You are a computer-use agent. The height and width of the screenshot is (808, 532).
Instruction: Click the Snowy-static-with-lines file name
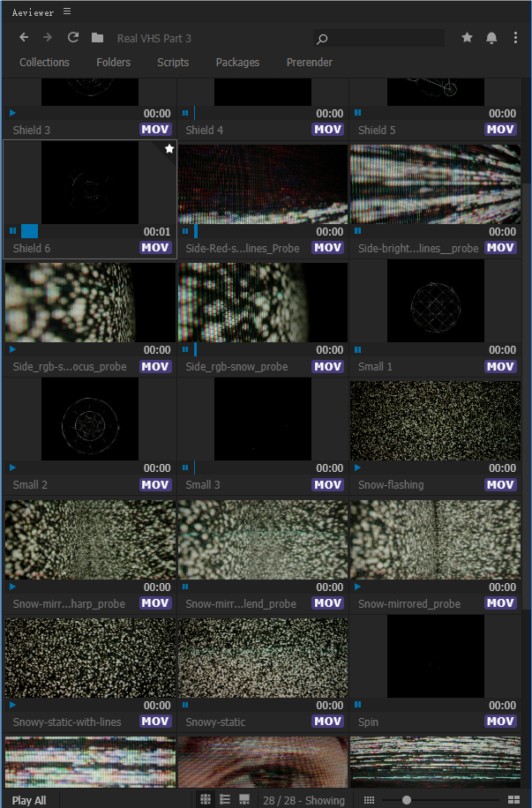(67, 722)
